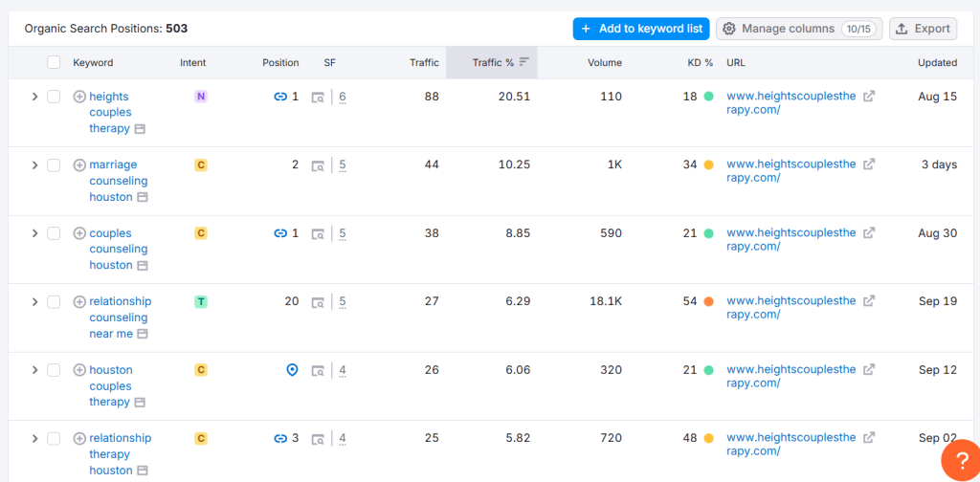Click SF search icon in heights couples therapy row
The height and width of the screenshot is (482, 980).
[318, 97]
